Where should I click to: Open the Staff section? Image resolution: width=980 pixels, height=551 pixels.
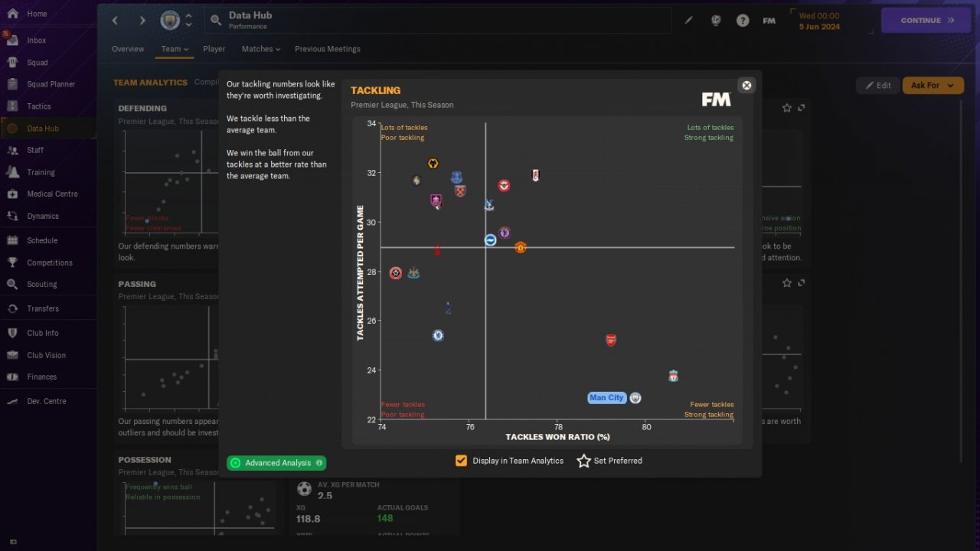point(35,151)
